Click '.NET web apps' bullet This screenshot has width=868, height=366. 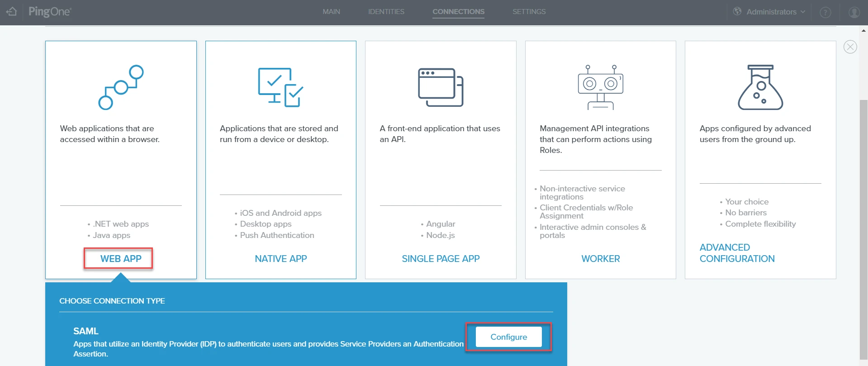pyautogui.click(x=121, y=224)
